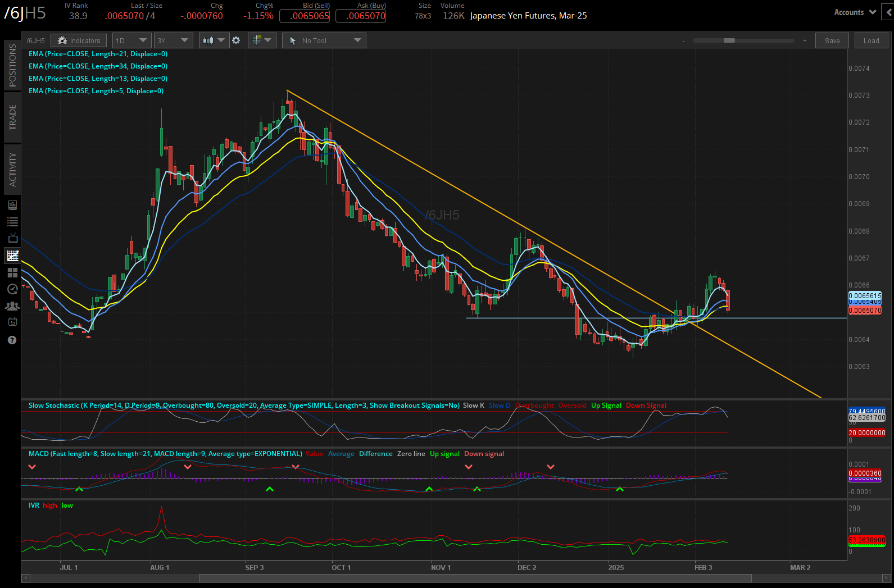The image size is (894, 588).
Task: Open the drawing tools dropdown arrow
Action: click(x=267, y=40)
